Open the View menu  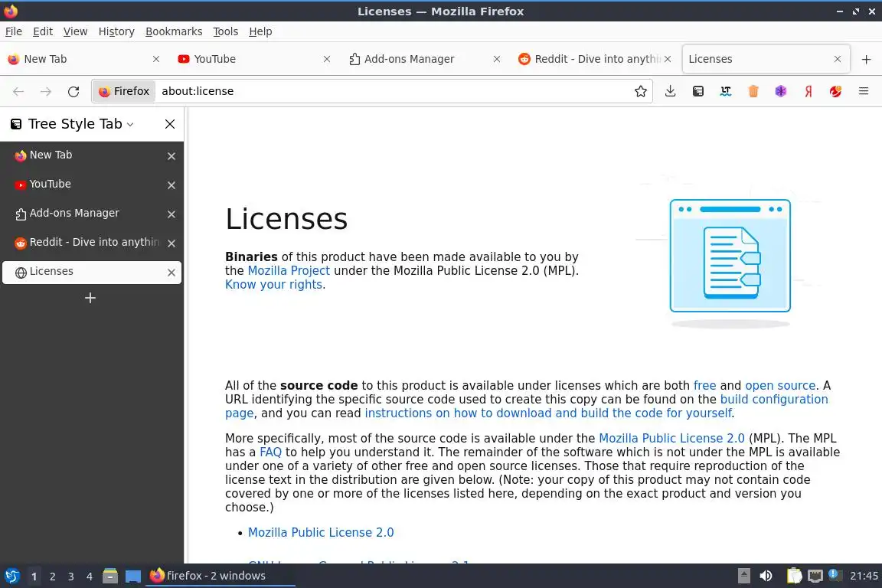point(75,31)
